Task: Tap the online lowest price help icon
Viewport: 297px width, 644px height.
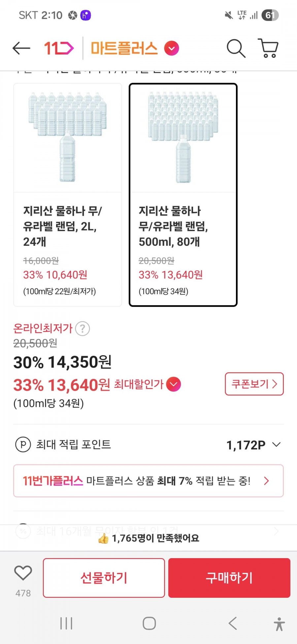Action: 82,329
